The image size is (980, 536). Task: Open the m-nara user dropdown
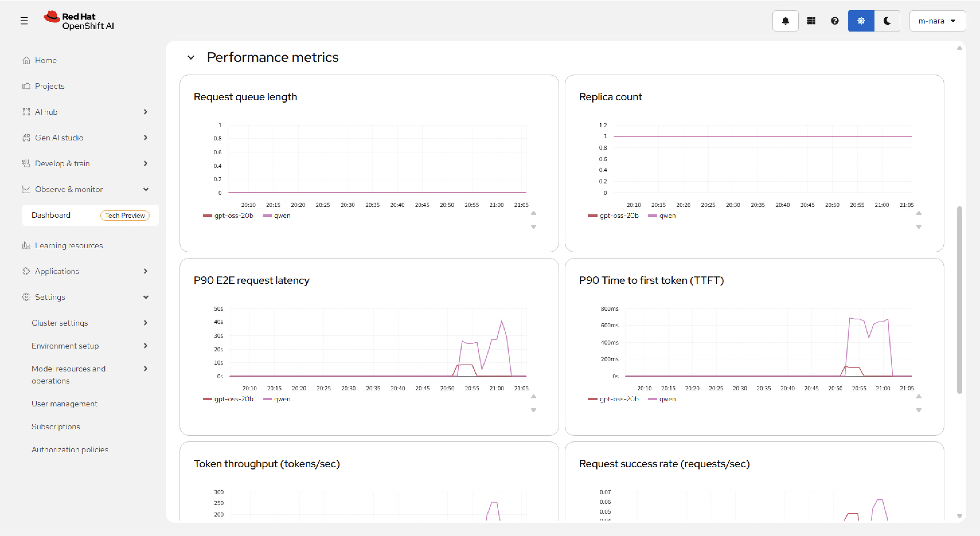click(x=937, y=21)
